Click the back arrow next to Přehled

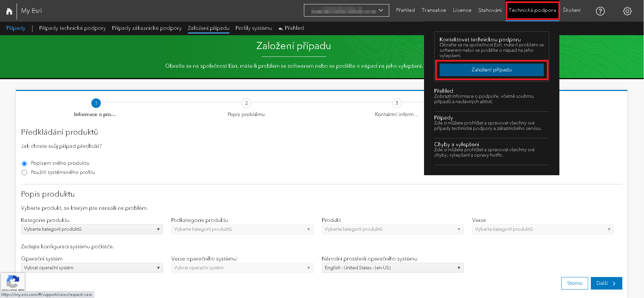(281, 28)
